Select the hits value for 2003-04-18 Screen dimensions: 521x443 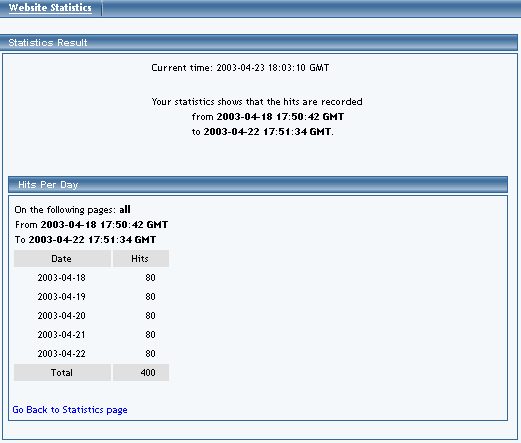[150, 278]
